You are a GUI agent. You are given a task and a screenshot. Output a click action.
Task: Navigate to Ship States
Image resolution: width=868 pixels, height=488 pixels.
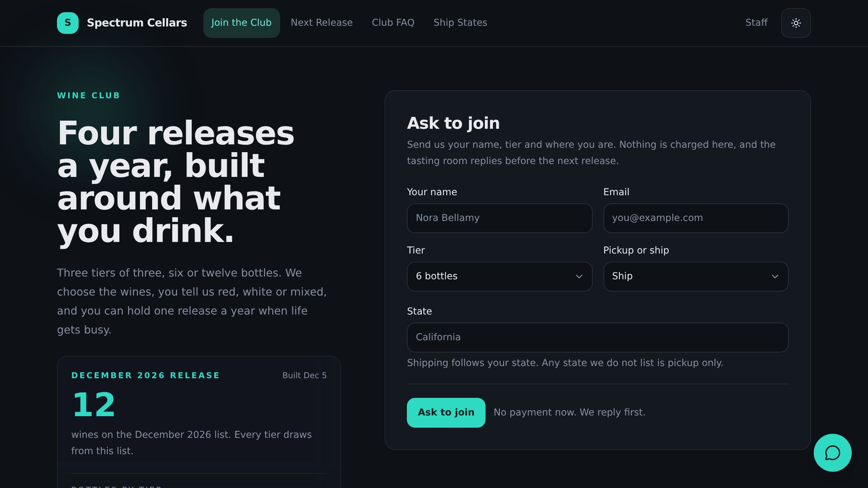pyautogui.click(x=460, y=23)
